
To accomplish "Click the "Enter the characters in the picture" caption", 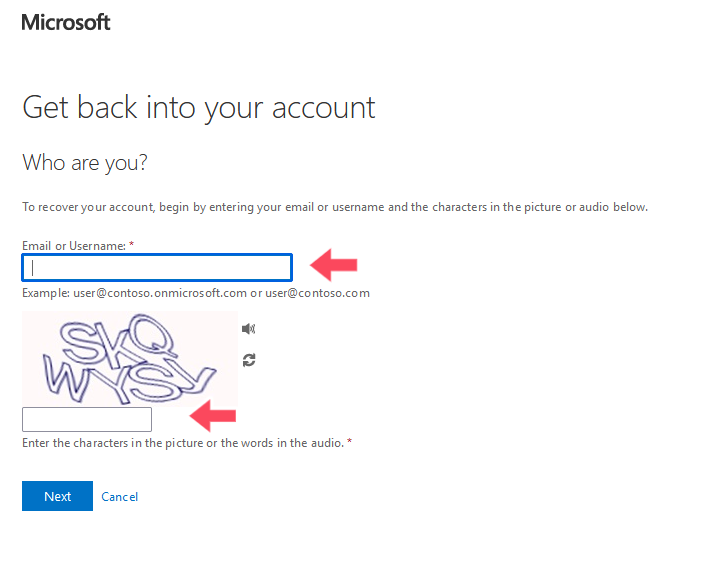I will pos(183,442).
